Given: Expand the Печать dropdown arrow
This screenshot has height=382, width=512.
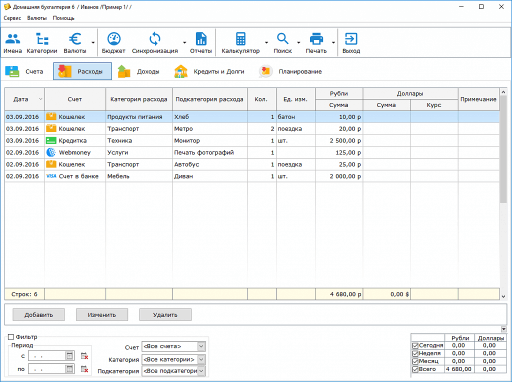Looking at the screenshot, I should (333, 43).
